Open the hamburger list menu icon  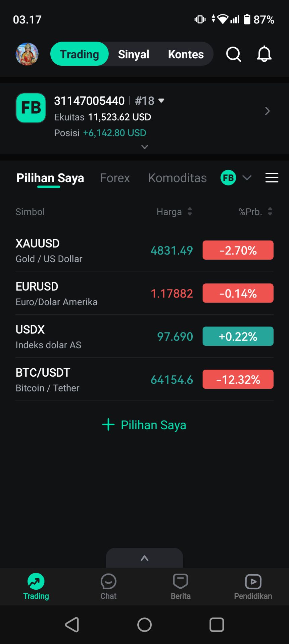tap(272, 178)
